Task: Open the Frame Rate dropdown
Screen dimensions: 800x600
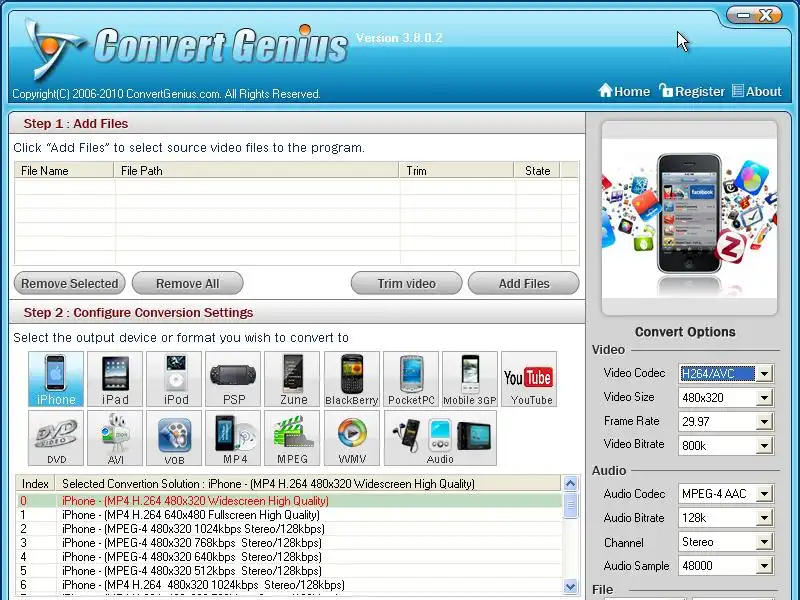Action: tap(764, 421)
